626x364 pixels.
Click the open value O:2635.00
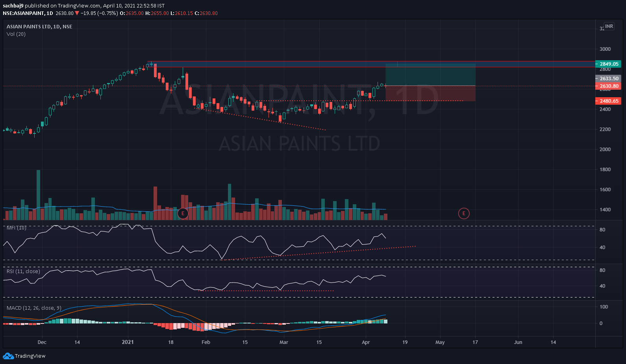132,13
